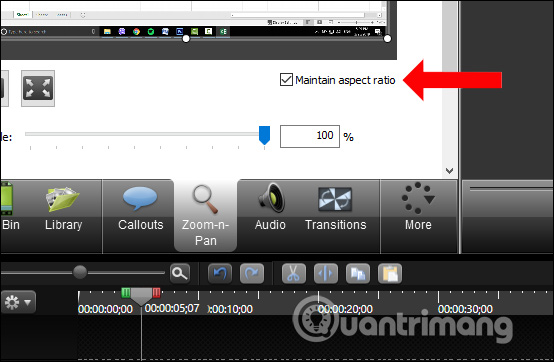This screenshot has height=362, width=554.
Task: Click the 00:00:30;00 mark on the timeline ruler
Action: click(465, 309)
